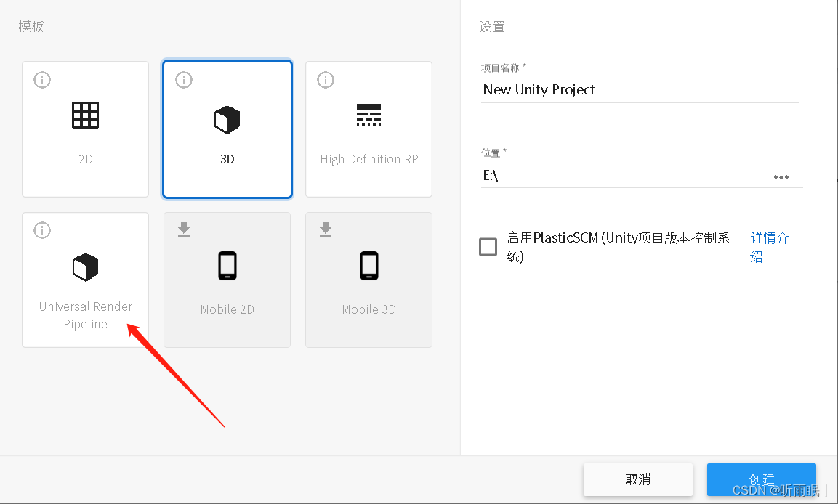Open location browser with three-dots button
838x504 pixels.
click(x=781, y=176)
